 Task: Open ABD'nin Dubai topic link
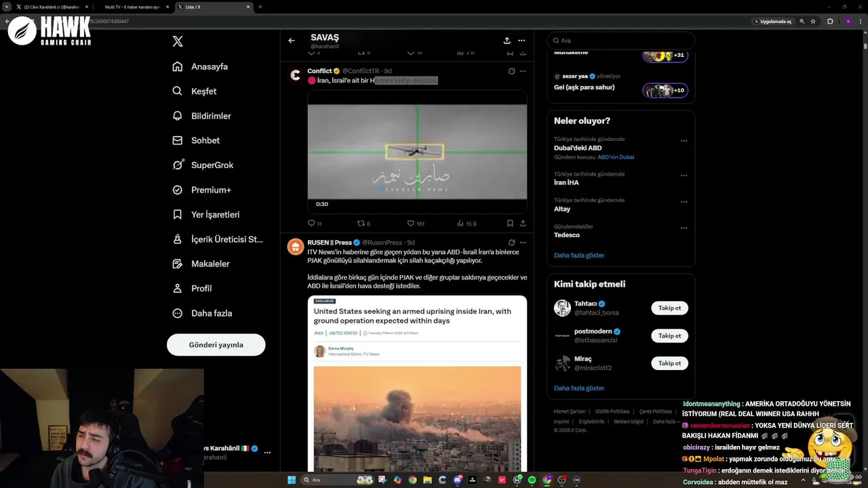(616, 157)
